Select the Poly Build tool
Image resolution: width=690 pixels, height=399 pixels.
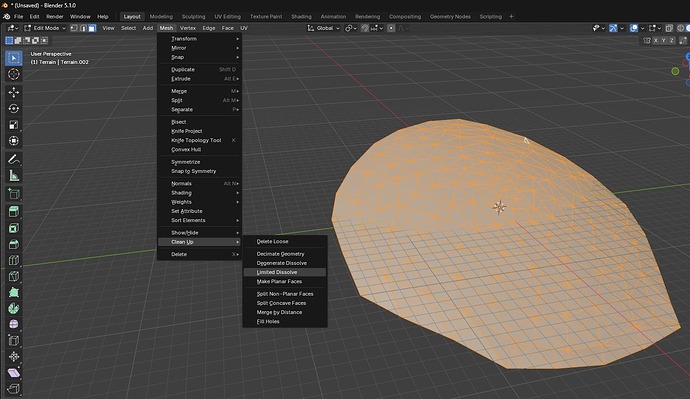pos(14,292)
